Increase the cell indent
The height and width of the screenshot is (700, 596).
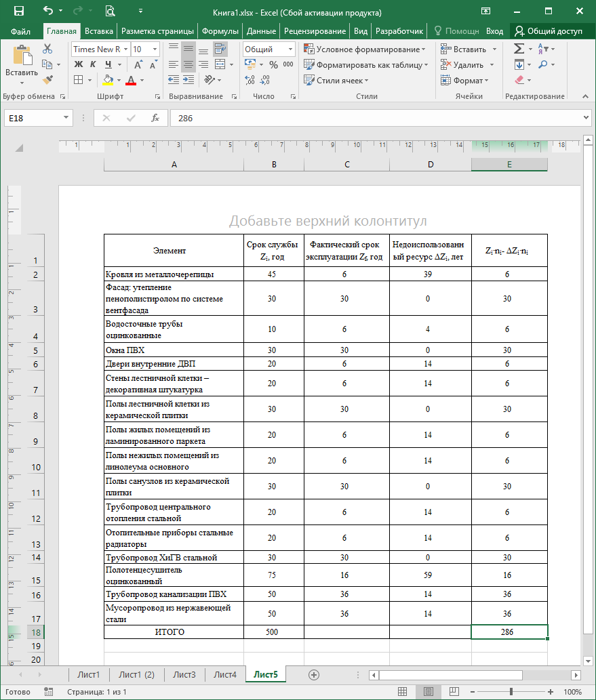[188, 80]
